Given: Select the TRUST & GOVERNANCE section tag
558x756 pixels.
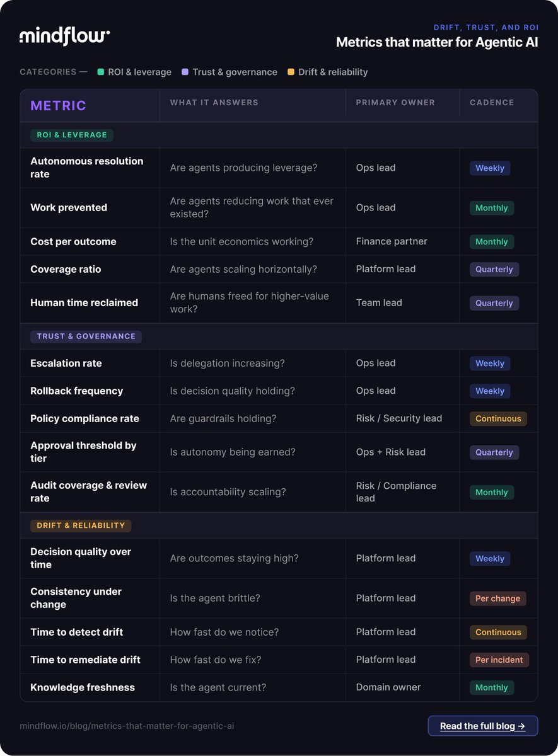Looking at the screenshot, I should pos(86,336).
